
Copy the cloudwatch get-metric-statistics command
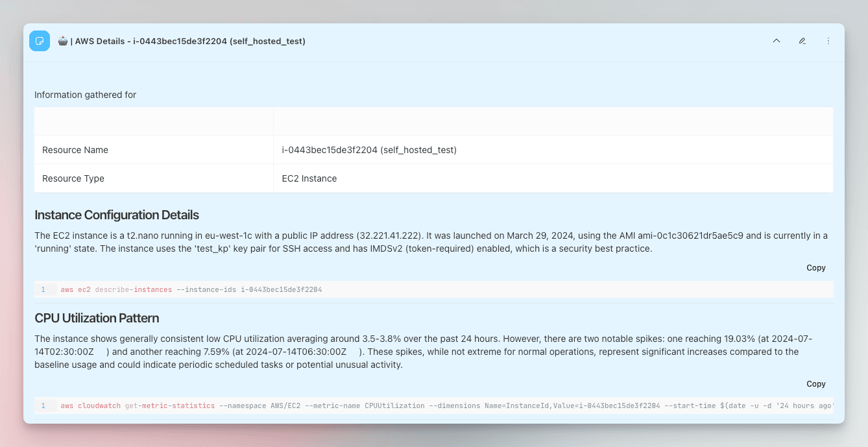click(816, 384)
